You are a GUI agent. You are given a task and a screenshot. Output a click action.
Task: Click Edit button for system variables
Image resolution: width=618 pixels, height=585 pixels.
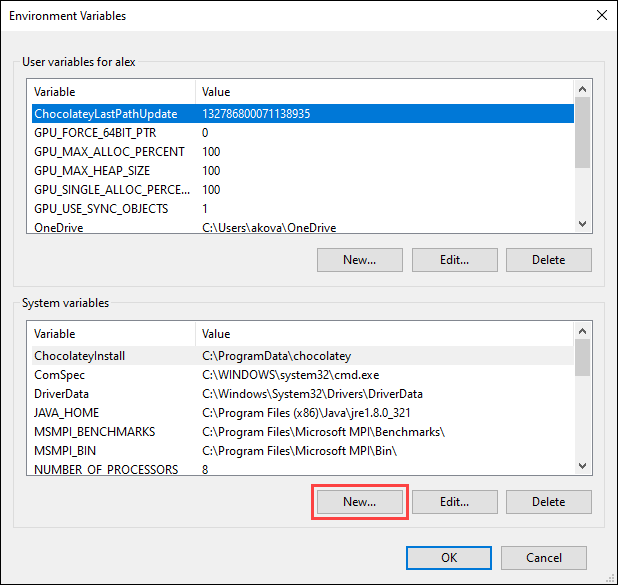click(454, 502)
